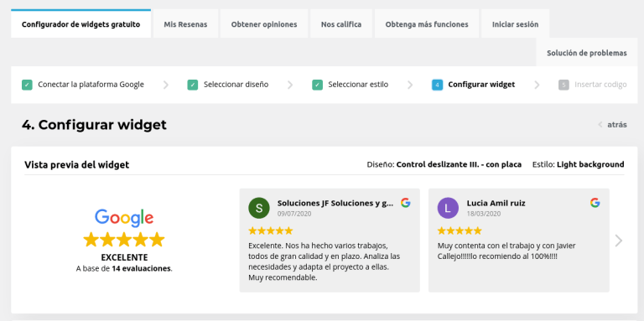Click the chevron after Configurar widget
The width and height of the screenshot is (644, 321).
pyautogui.click(x=537, y=85)
